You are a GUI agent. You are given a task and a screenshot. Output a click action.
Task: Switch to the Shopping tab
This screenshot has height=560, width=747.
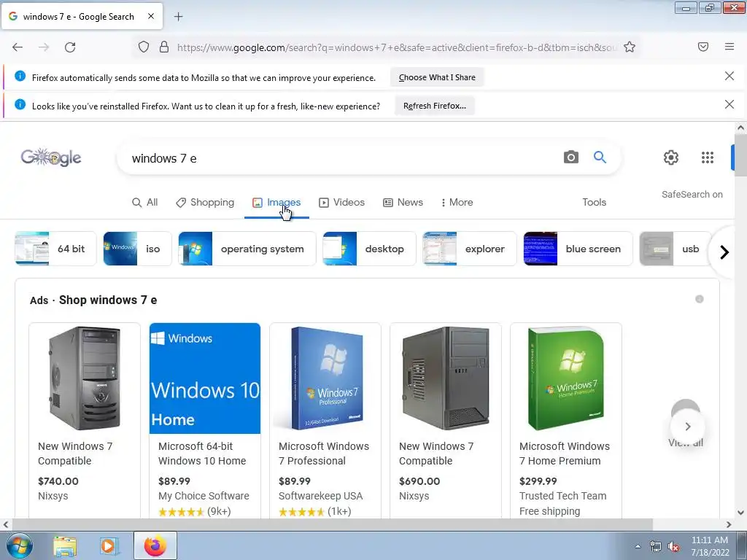(x=205, y=203)
